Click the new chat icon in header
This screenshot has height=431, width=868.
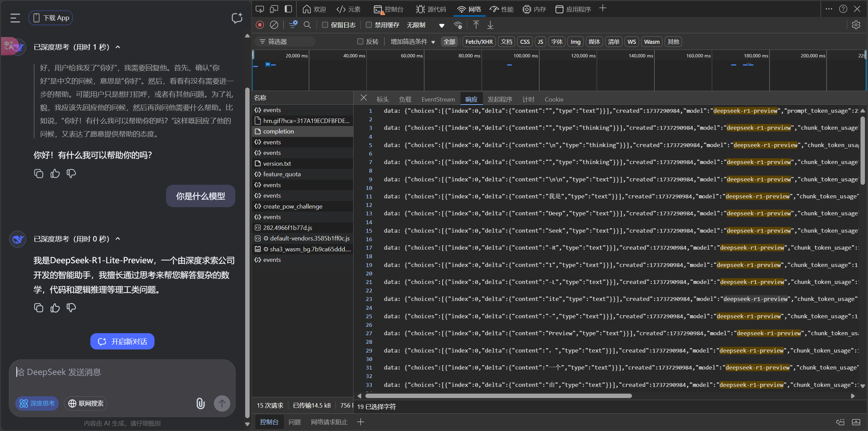click(237, 18)
